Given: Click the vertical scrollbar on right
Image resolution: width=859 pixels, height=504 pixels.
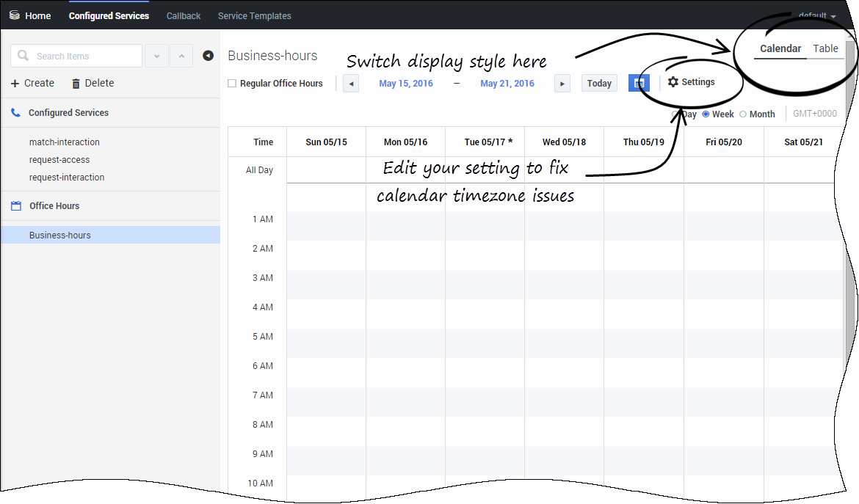Looking at the screenshot, I should pos(850,220).
